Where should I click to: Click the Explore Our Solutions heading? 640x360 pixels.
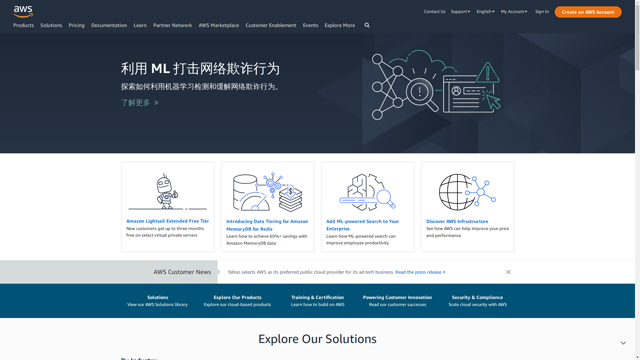[317, 339]
